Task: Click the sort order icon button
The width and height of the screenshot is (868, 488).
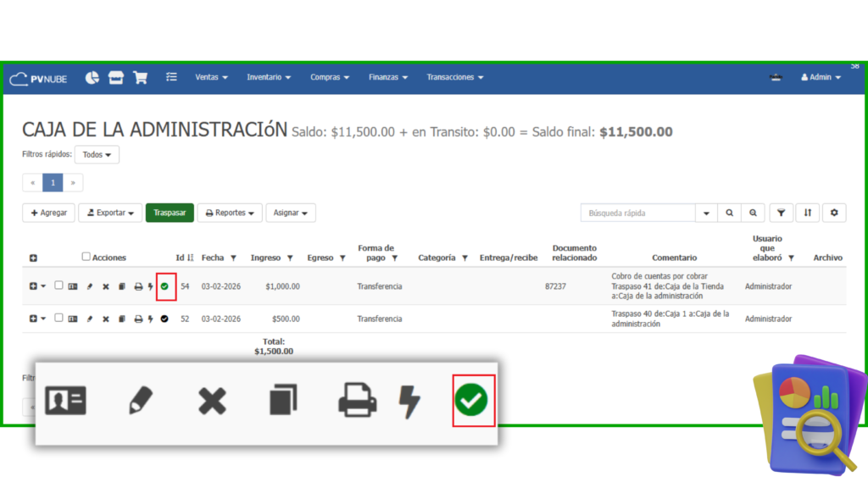Action: pyautogui.click(x=807, y=213)
